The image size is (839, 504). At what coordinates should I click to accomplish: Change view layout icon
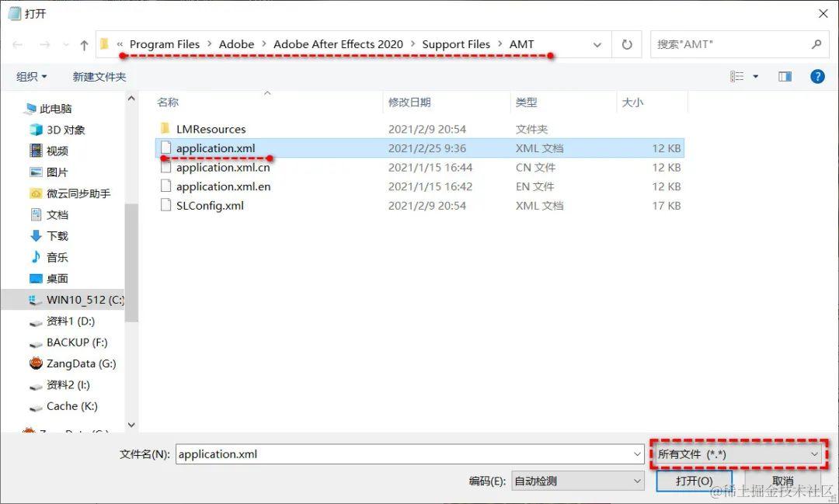[736, 77]
